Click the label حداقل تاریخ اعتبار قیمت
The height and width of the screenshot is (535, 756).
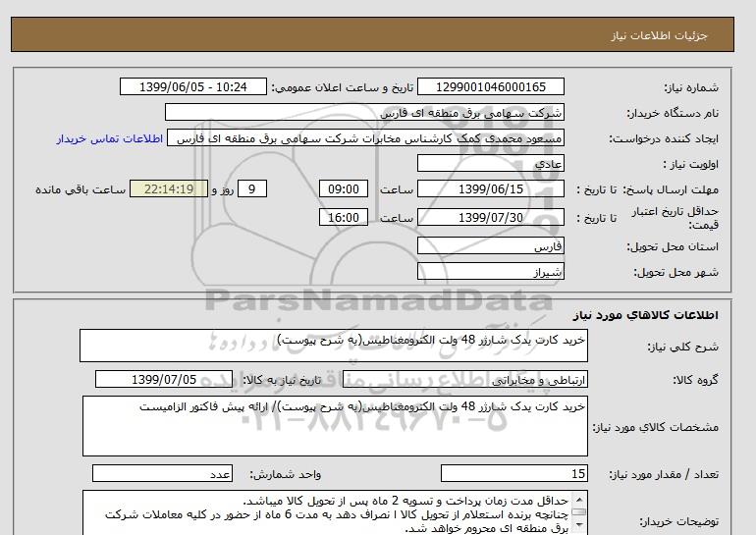[675, 218]
